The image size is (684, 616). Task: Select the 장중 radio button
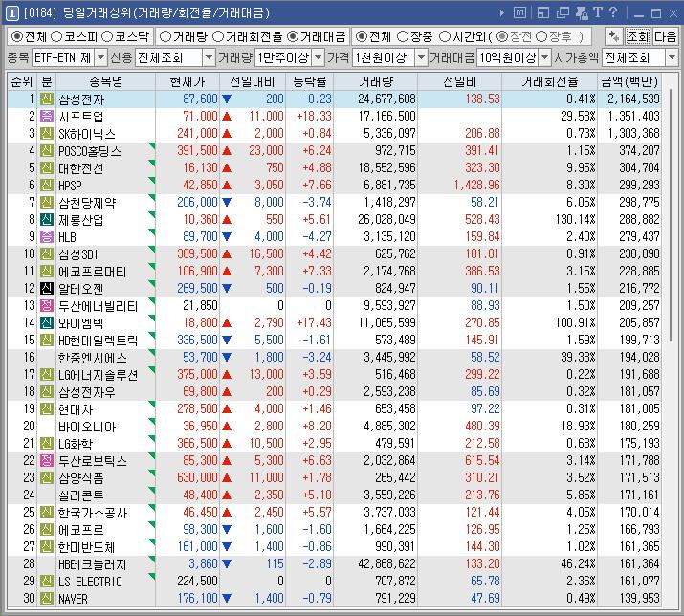point(403,36)
